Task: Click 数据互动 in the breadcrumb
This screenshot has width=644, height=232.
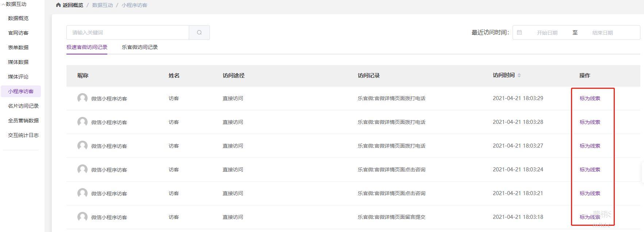Action: click(103, 5)
